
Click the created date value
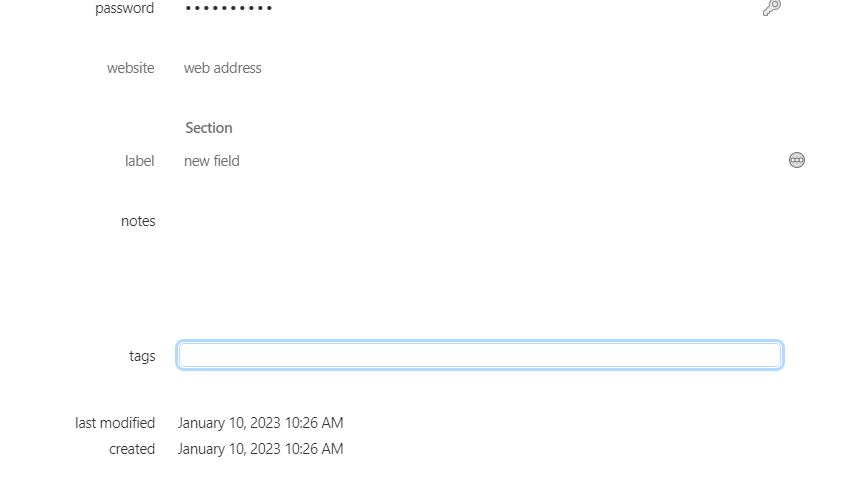[260, 449]
